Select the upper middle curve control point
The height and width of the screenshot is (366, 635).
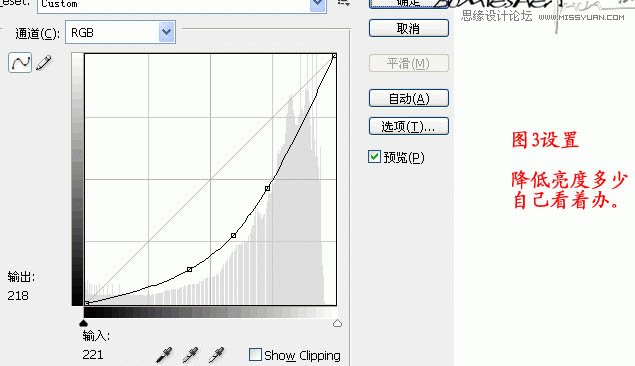[x=267, y=188]
